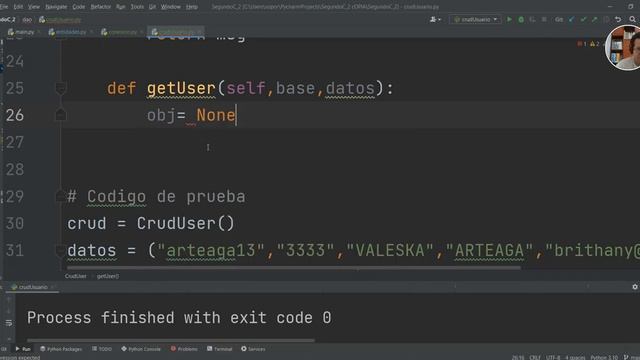Image resolution: width=640 pixels, height=360 pixels.
Task: Click the CrudUser breadcrumb
Action: point(76,276)
